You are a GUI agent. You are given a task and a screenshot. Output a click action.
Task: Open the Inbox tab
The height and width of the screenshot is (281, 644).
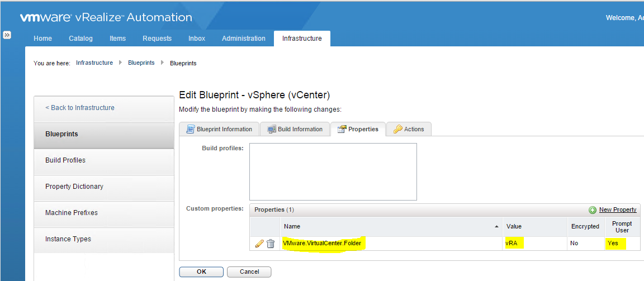(197, 38)
